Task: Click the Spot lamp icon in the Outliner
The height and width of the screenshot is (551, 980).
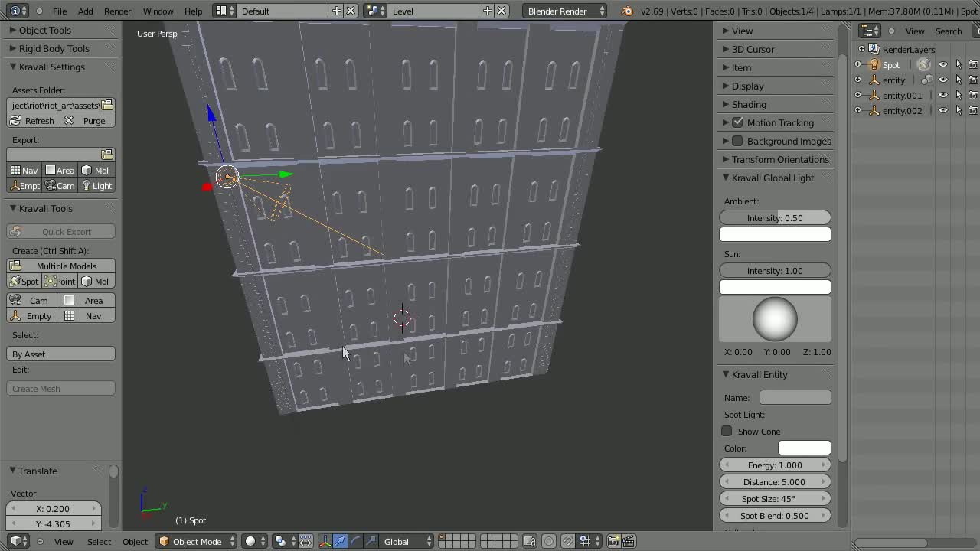Action: [874, 64]
